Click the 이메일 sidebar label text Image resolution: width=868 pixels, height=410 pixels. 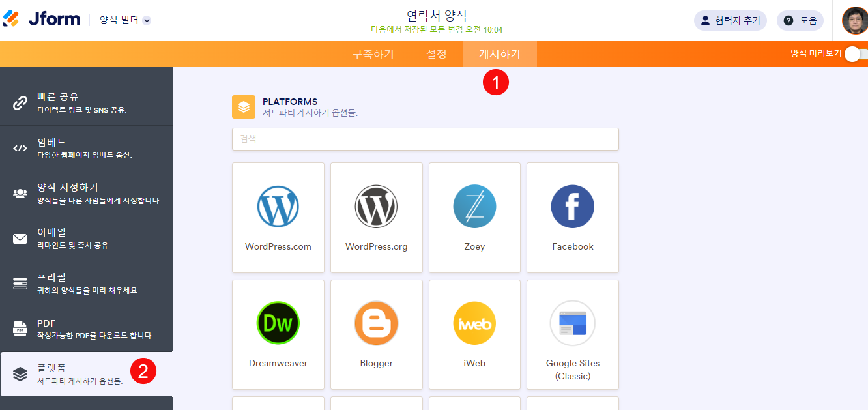[x=51, y=232]
